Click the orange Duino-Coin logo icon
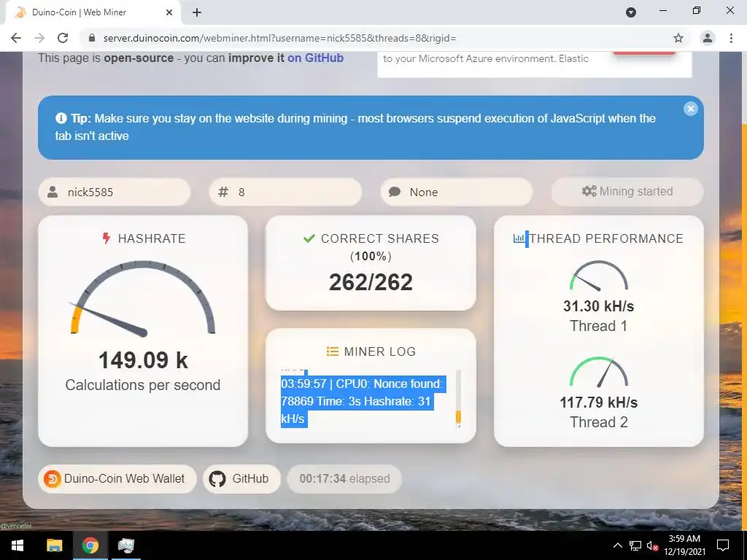The image size is (747, 560). click(x=52, y=478)
